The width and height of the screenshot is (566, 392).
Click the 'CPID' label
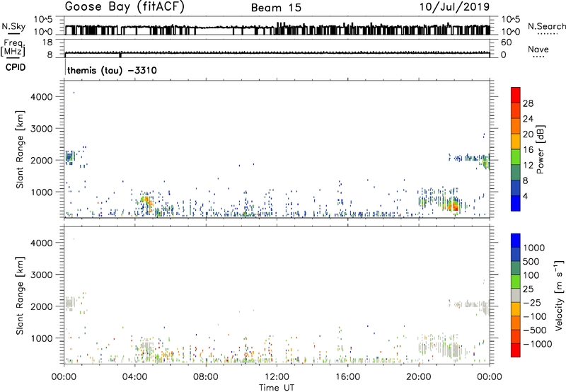(x=16, y=67)
